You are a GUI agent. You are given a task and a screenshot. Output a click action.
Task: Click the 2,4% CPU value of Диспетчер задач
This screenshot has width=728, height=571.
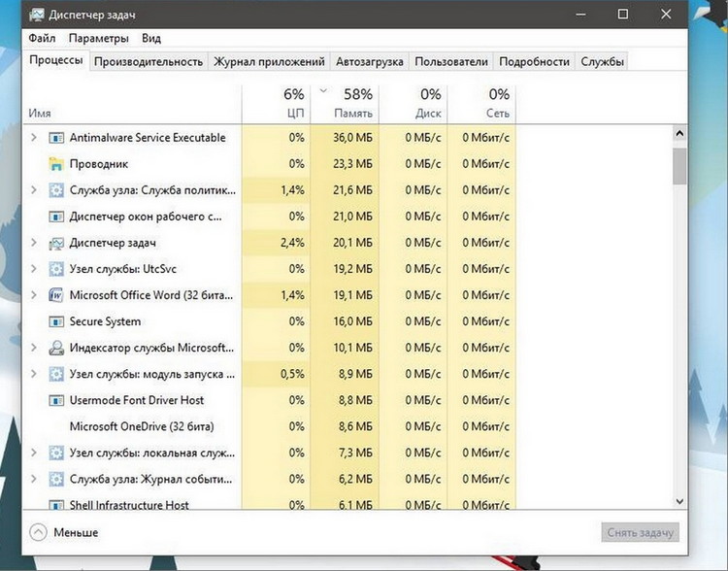pos(292,243)
